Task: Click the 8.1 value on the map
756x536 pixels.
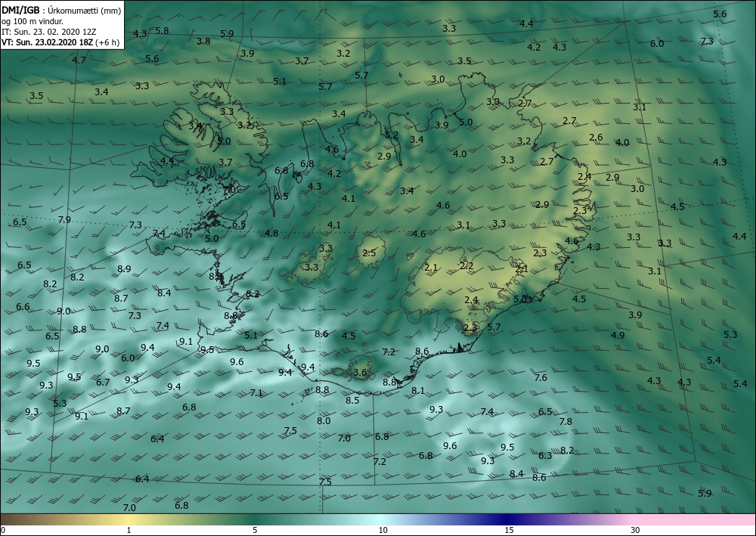Action: pos(418,390)
